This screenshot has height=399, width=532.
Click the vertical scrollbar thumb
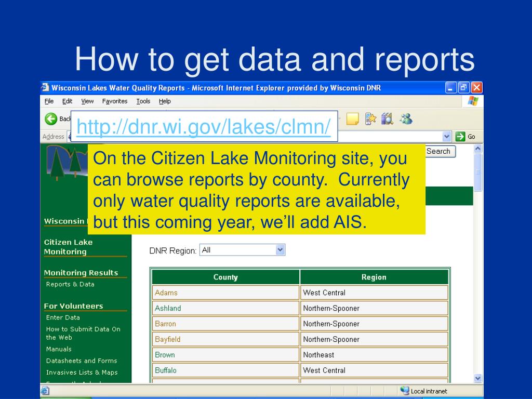pos(478,172)
